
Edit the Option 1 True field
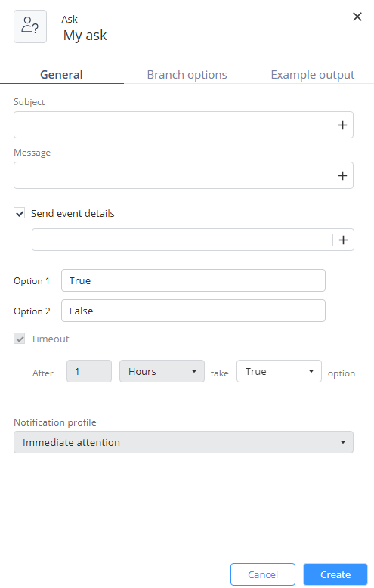[x=193, y=280]
